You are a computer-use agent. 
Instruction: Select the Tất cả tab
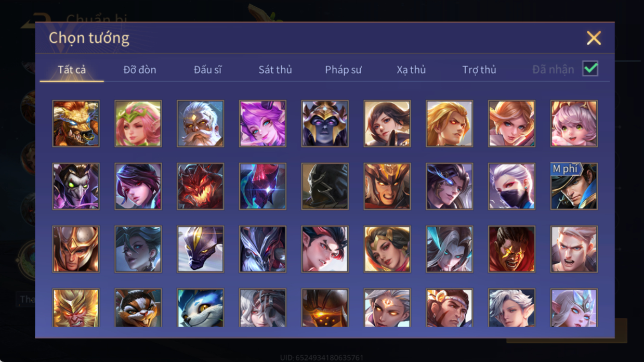click(72, 70)
